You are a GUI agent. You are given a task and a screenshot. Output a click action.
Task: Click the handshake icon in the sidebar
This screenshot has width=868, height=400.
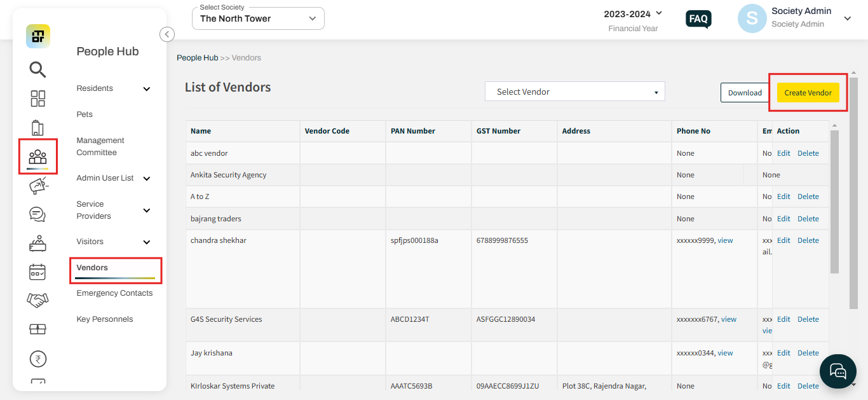click(37, 300)
